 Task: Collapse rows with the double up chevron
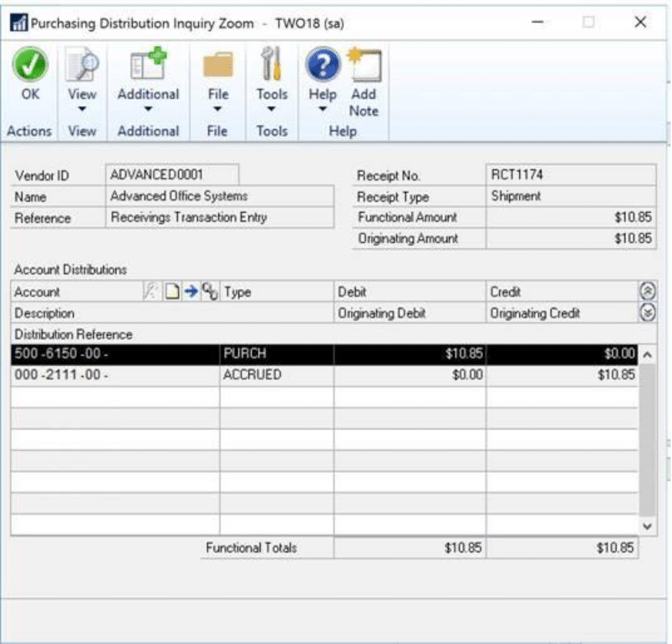click(x=647, y=292)
